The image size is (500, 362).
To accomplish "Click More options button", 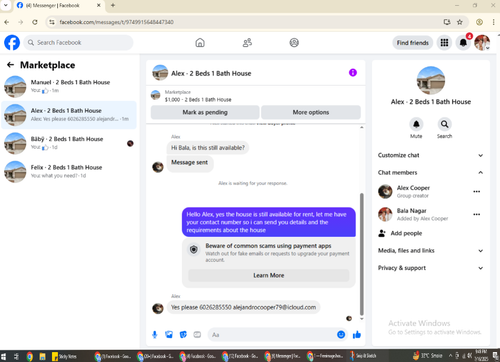I will coord(311,112).
